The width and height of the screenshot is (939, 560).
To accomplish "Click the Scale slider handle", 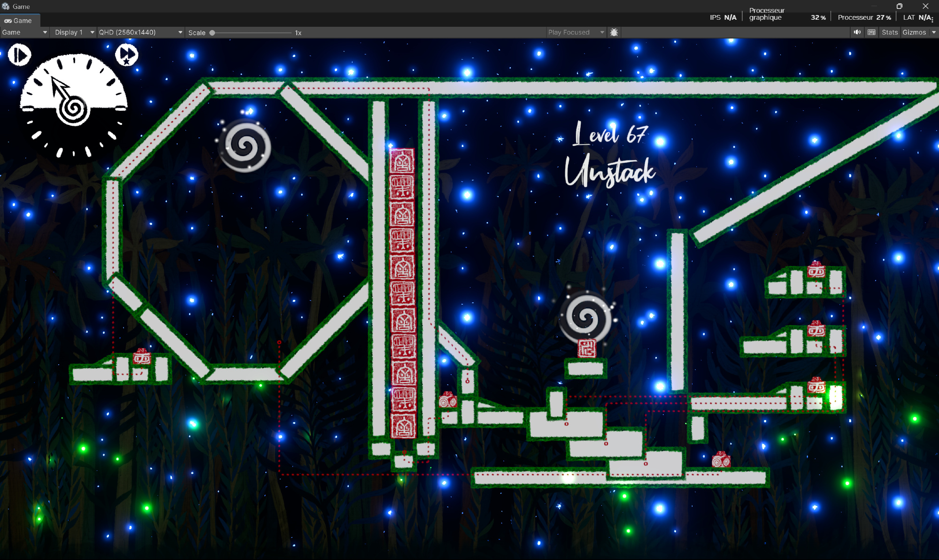I will [212, 33].
